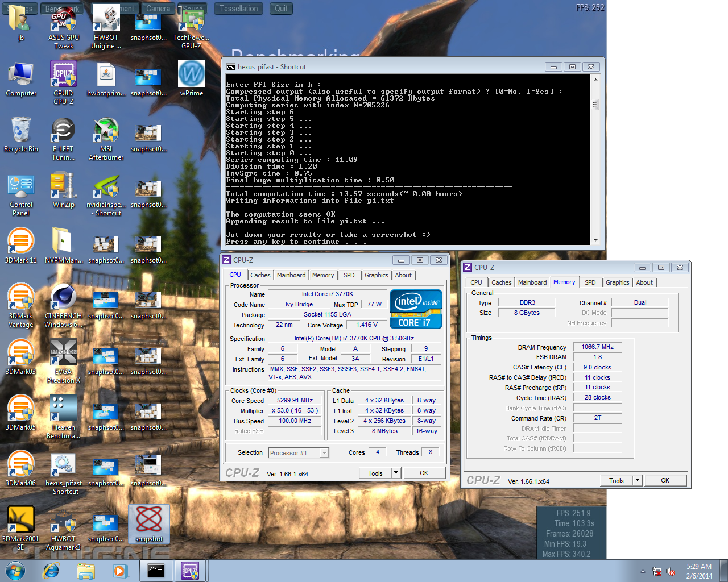Select the 3DMark Vantage desktop icon

21,306
